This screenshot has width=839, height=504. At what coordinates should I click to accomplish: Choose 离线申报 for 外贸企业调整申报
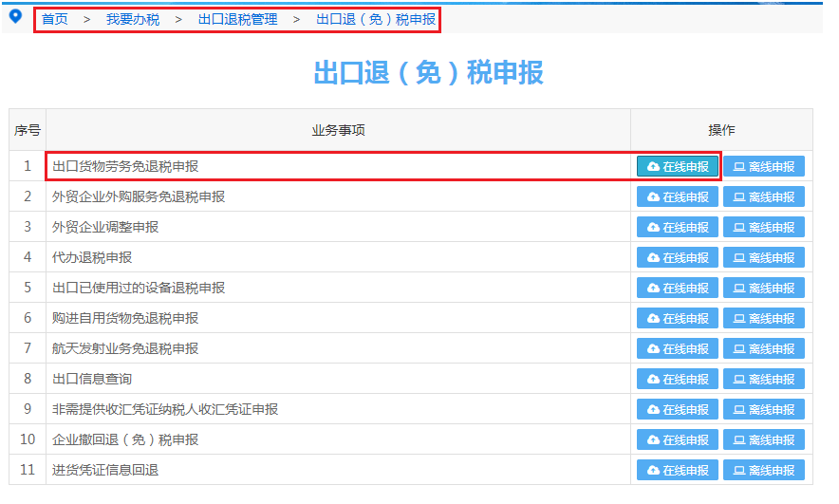[x=764, y=227]
